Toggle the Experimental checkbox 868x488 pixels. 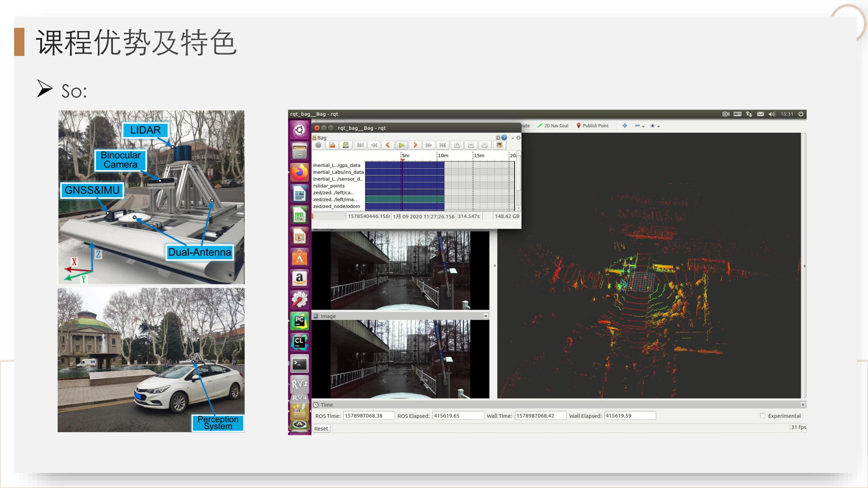click(762, 416)
